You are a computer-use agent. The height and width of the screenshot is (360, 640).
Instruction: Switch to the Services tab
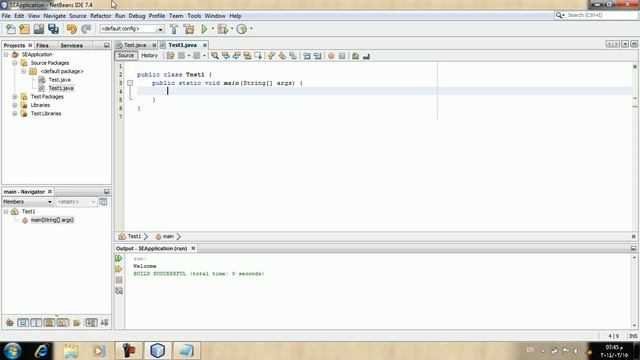(x=71, y=45)
